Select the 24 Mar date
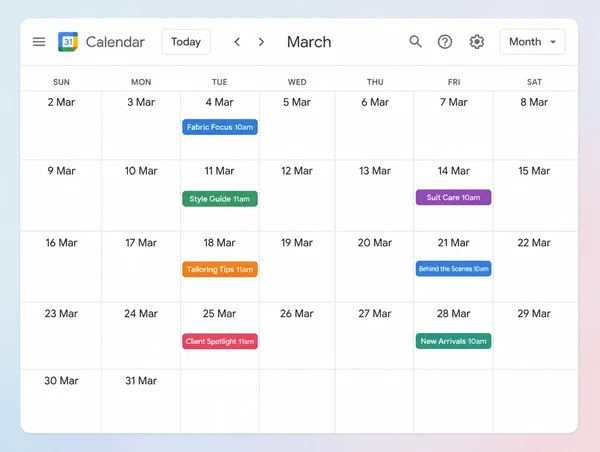The height and width of the screenshot is (452, 600). tap(141, 313)
